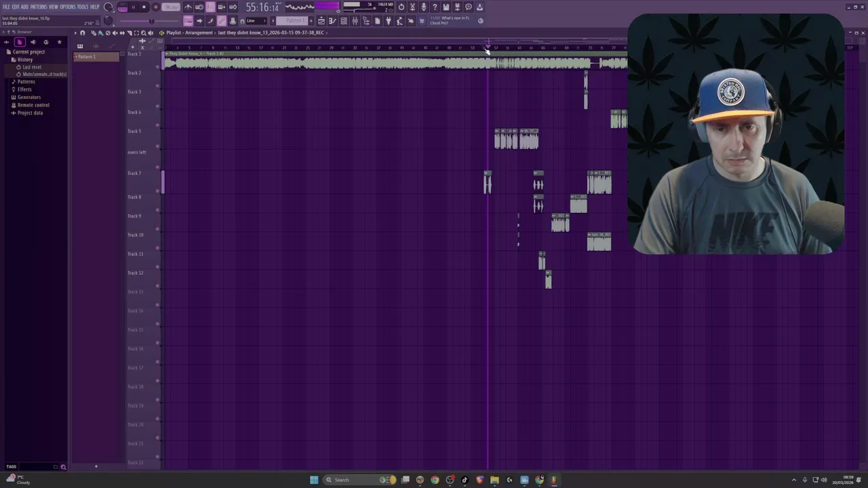Screen dimensions: 868x488
Task: Open the TOOLS menu
Action: point(83,7)
